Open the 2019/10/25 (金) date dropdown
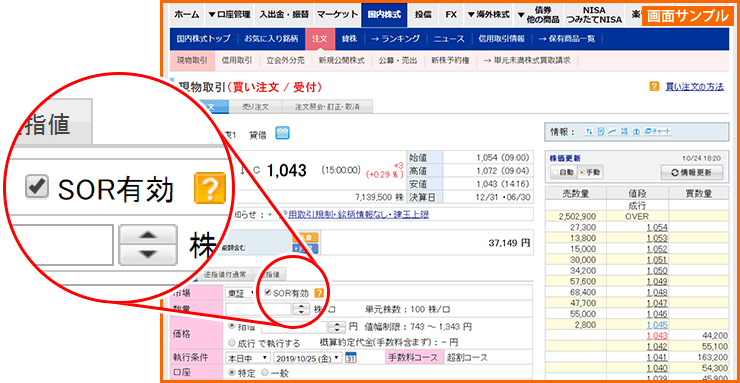The width and height of the screenshot is (740, 383). 307,358
